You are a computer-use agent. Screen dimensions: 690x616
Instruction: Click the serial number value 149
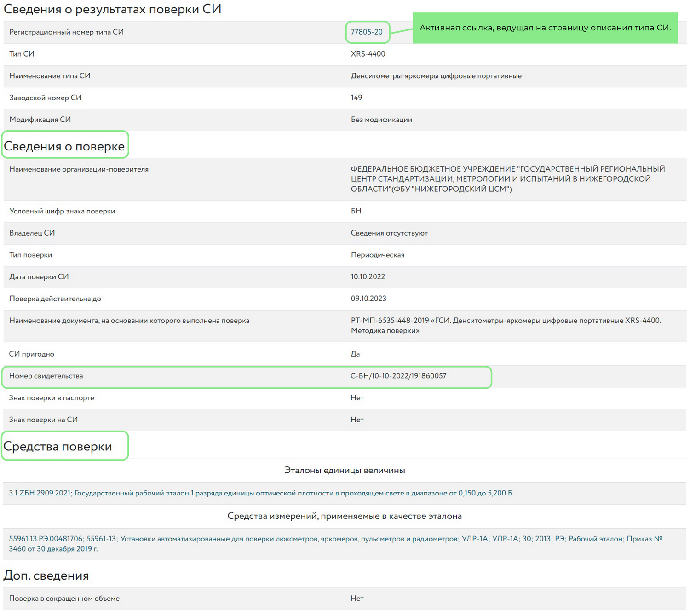356,98
